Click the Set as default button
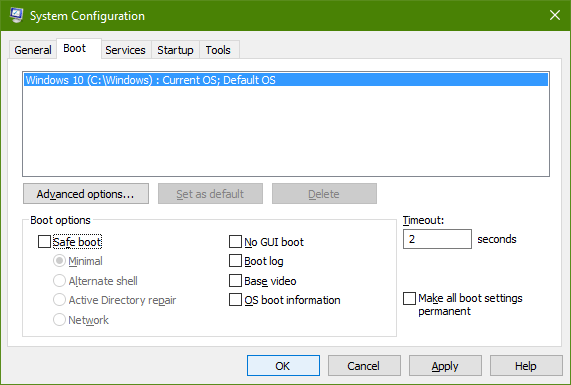The image size is (571, 385). coord(210,194)
